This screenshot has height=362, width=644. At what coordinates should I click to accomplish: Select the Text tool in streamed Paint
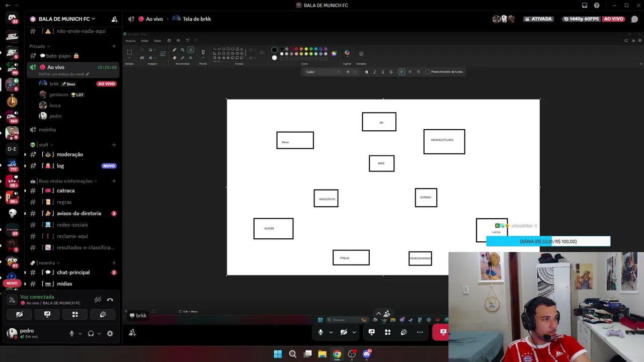click(x=191, y=50)
